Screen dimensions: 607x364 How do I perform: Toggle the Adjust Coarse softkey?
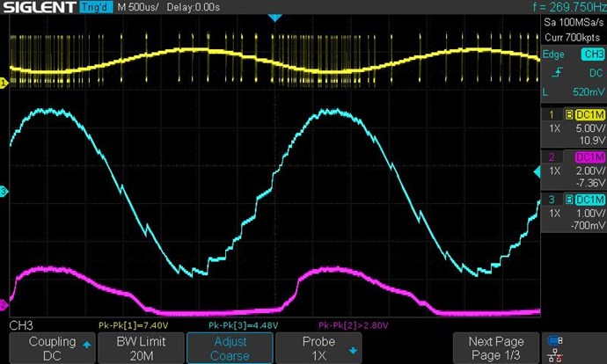pyautogui.click(x=230, y=348)
